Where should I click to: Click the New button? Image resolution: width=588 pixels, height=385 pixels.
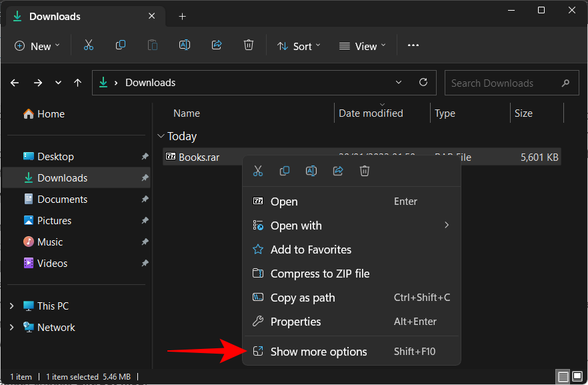click(x=37, y=46)
